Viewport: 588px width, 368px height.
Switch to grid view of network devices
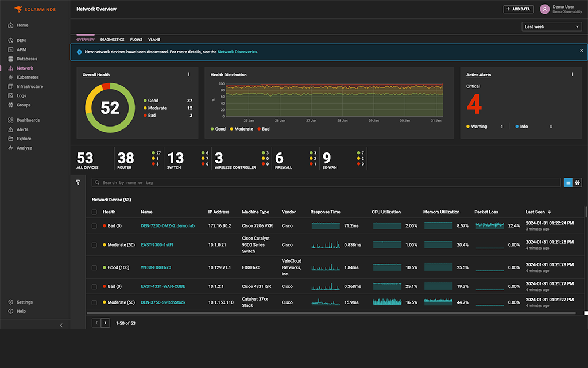pyautogui.click(x=577, y=182)
